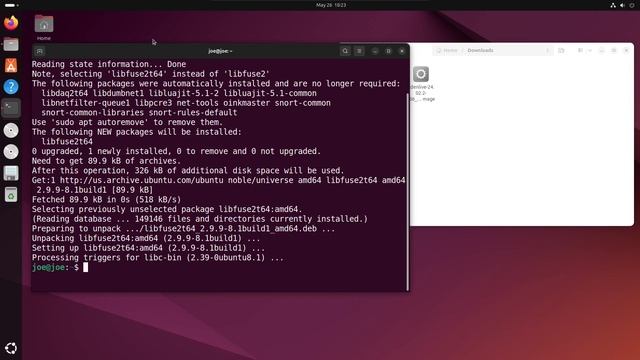Open the terminal hamburger menu
The height and width of the screenshot is (360, 640).
(359, 51)
